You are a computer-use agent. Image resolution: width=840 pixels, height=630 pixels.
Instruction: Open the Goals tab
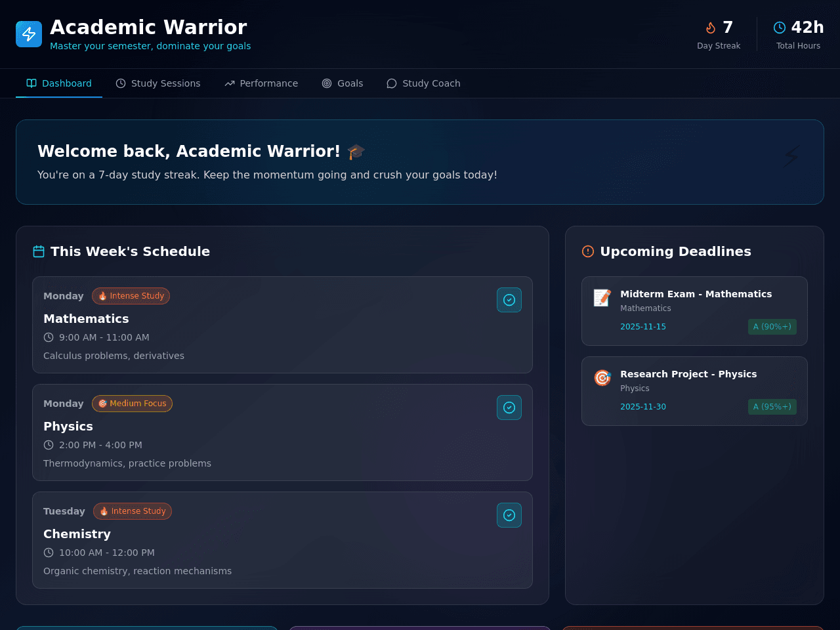click(x=343, y=83)
